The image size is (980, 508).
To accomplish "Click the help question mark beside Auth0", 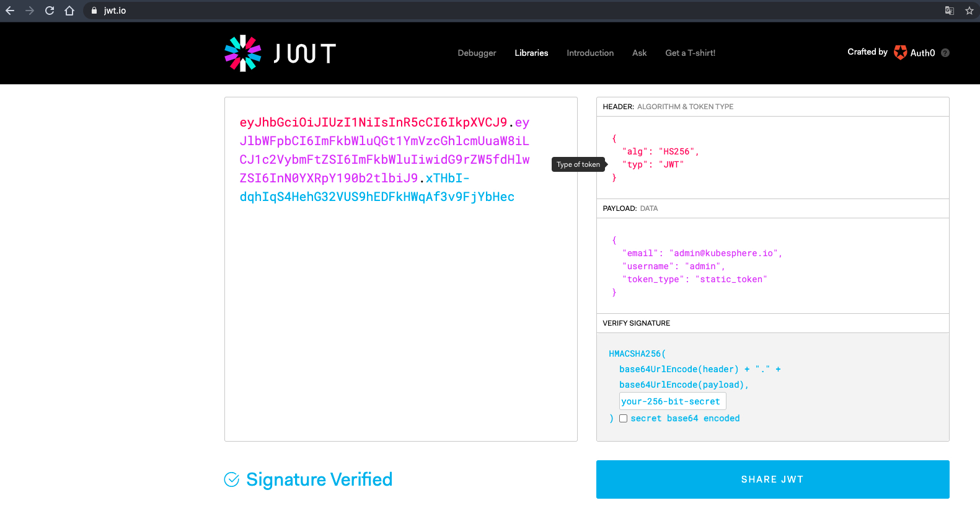I will tap(945, 53).
